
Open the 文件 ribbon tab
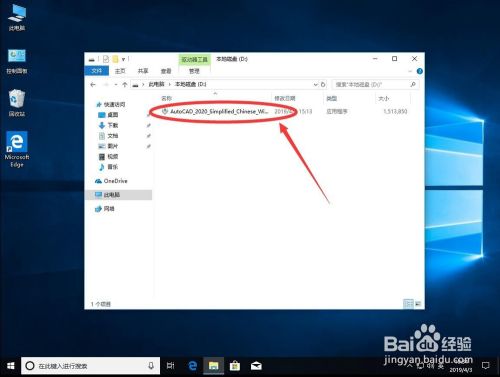[97, 71]
